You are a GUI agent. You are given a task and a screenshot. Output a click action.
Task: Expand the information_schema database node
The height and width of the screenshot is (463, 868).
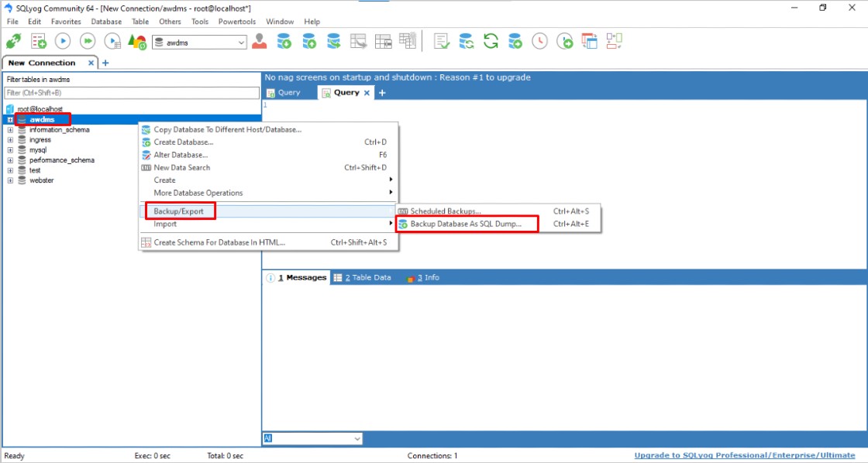(10, 130)
